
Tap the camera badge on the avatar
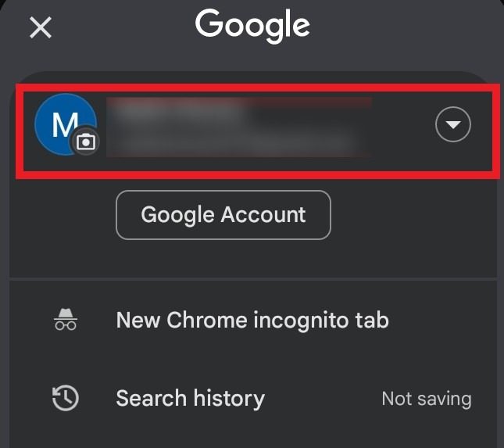86,142
